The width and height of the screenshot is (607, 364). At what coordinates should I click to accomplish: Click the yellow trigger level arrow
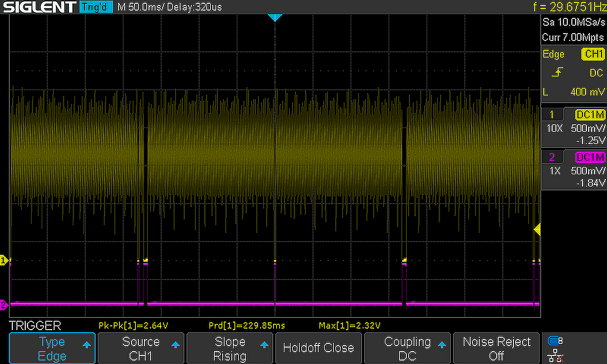tap(537, 229)
